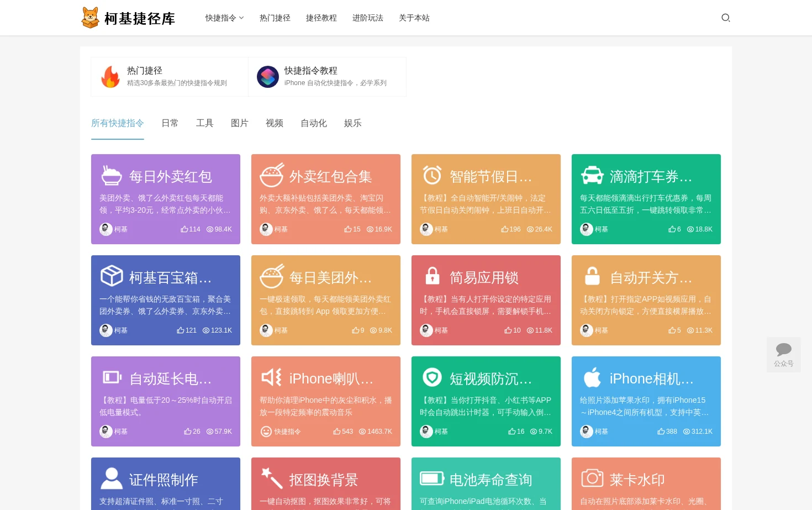Click subtitle 精选30多条最热门的快捷指令规则
The image size is (812, 510).
click(x=177, y=83)
